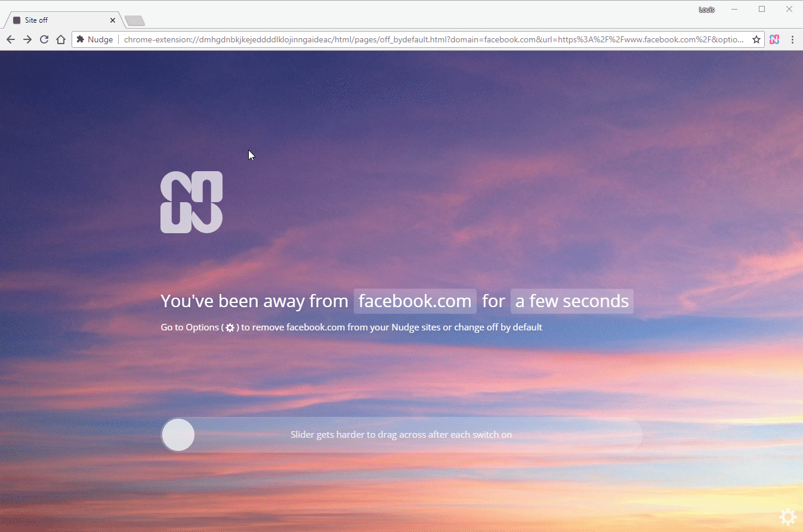Click the inline gear icon in Options text
803x532 pixels.
point(230,327)
